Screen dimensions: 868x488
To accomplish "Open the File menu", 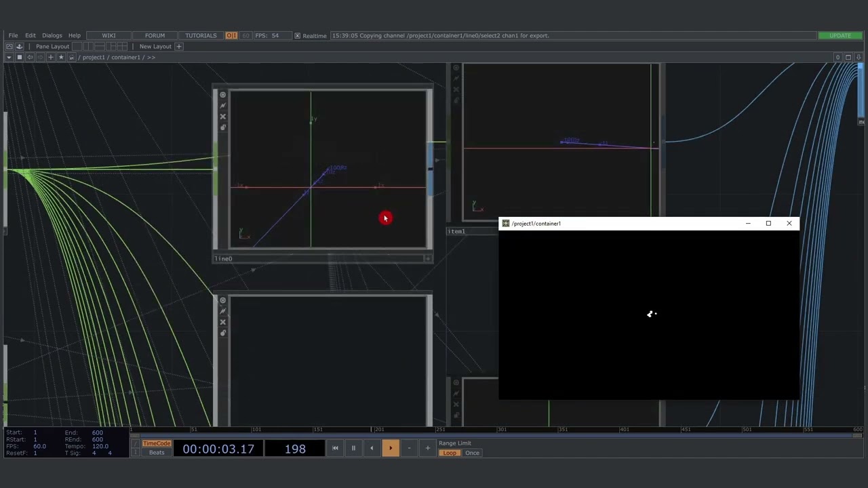I will click(x=13, y=35).
